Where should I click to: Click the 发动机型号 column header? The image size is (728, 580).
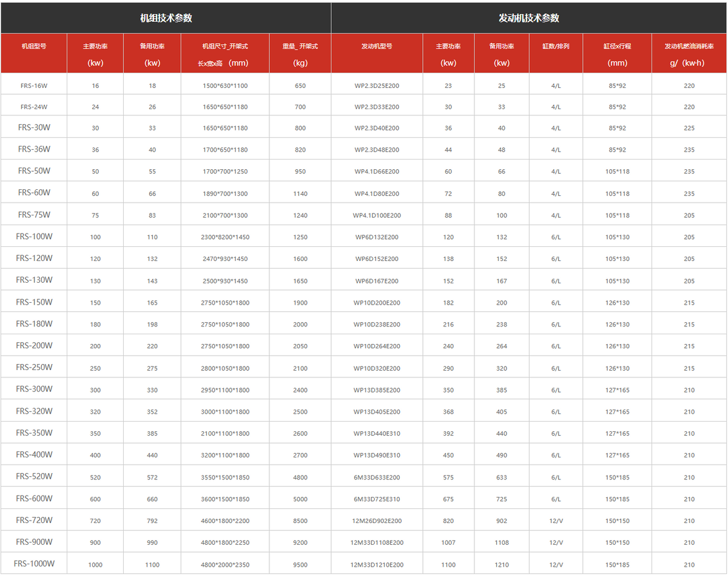click(377, 46)
